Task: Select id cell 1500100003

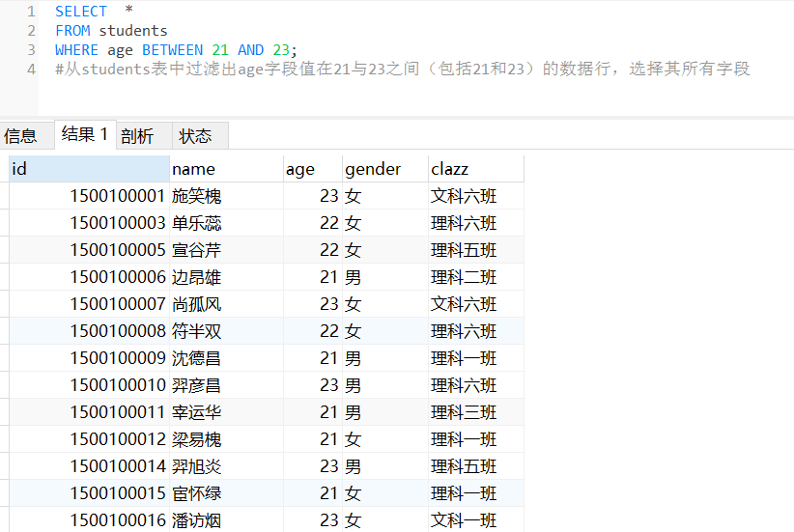Action: click(89, 223)
